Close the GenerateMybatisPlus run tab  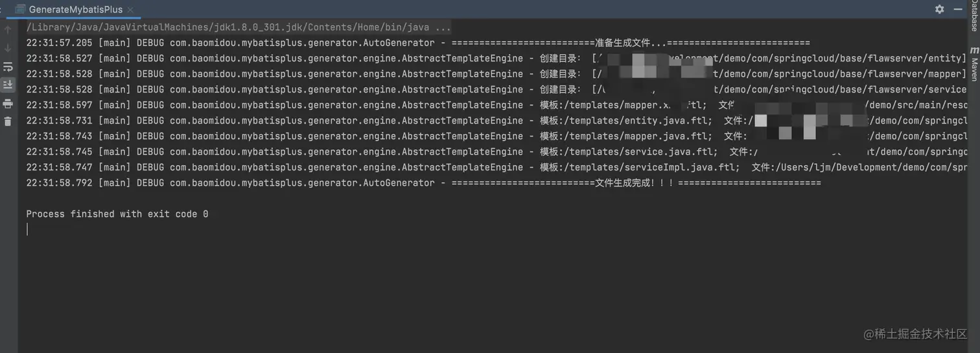130,10
